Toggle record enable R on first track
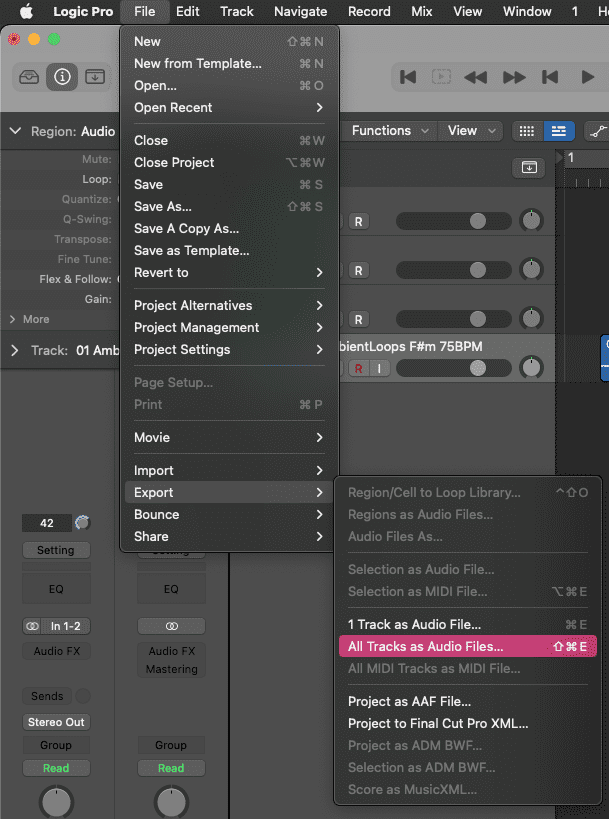The width and height of the screenshot is (609, 819). pyautogui.click(x=359, y=221)
